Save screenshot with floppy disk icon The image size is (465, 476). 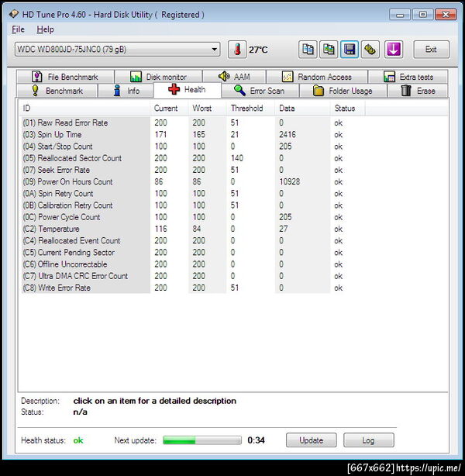350,50
